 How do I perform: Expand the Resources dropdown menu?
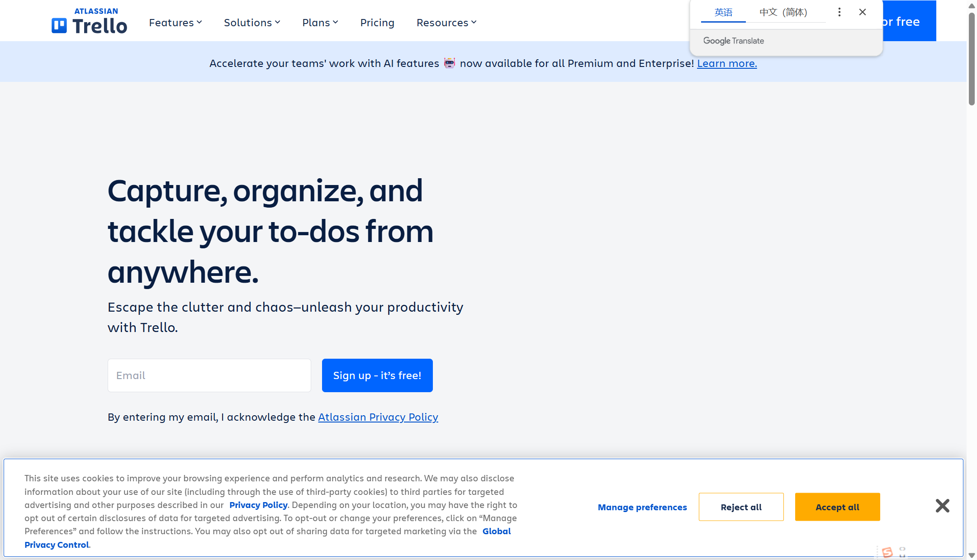(x=446, y=23)
